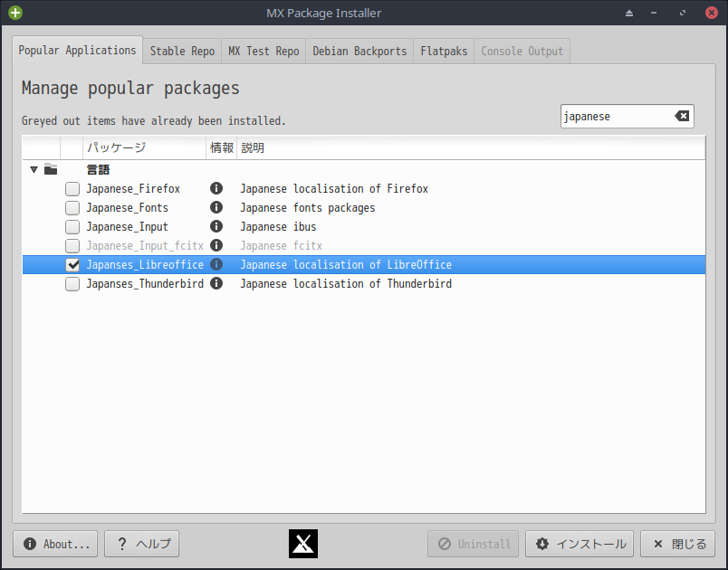This screenshot has height=570, width=728.
Task: Click description 'Japanese fonts packages'
Action: point(308,208)
